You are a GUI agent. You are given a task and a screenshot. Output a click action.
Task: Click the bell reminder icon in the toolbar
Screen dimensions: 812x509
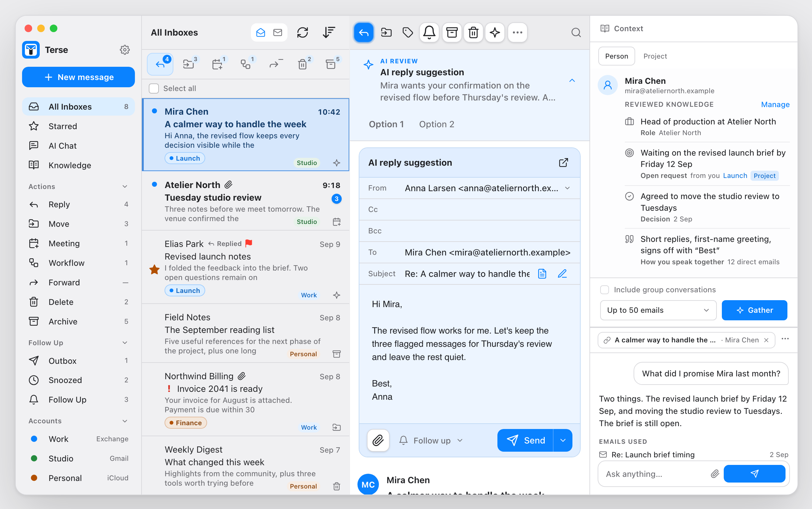click(429, 33)
